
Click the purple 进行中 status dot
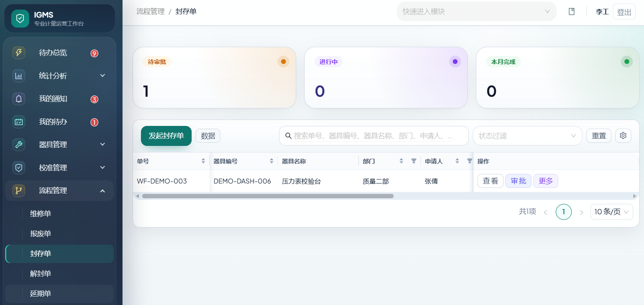click(455, 62)
